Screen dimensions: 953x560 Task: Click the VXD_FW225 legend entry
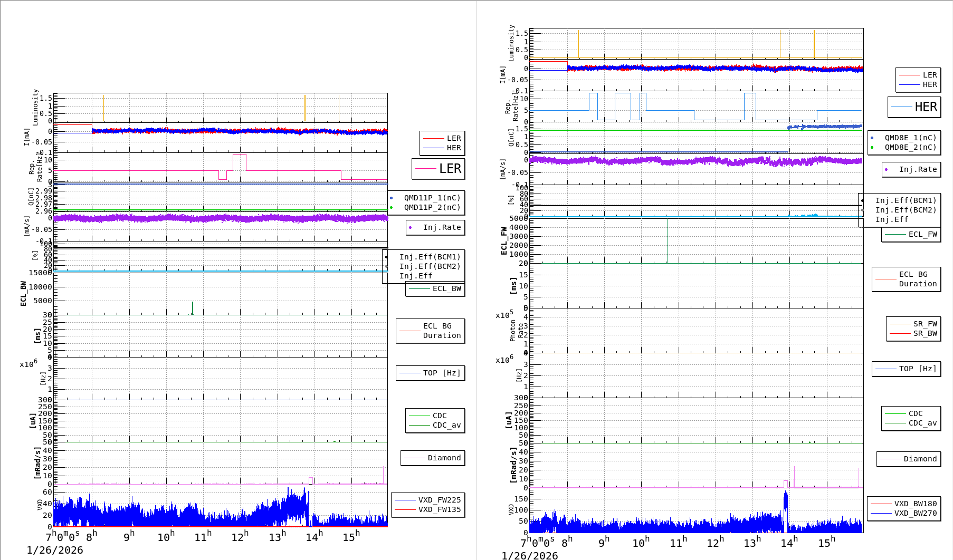(439, 500)
